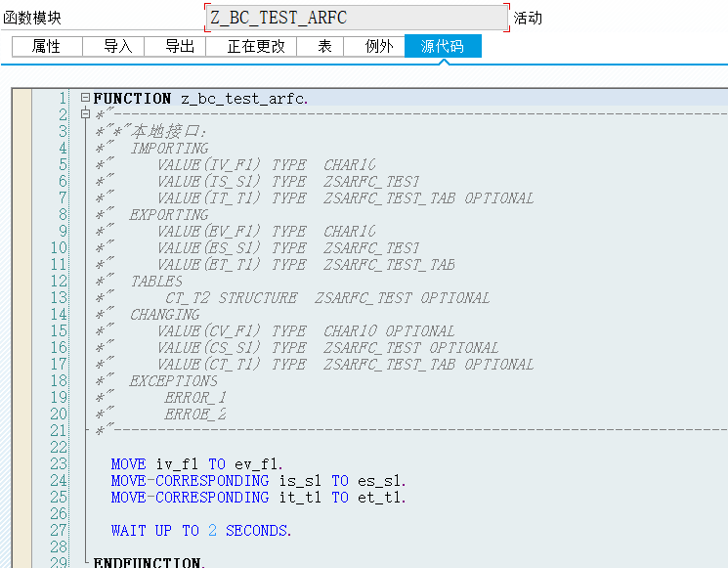This screenshot has height=568, width=728.
Task: Switch to the 导入 tab
Action: click(113, 47)
